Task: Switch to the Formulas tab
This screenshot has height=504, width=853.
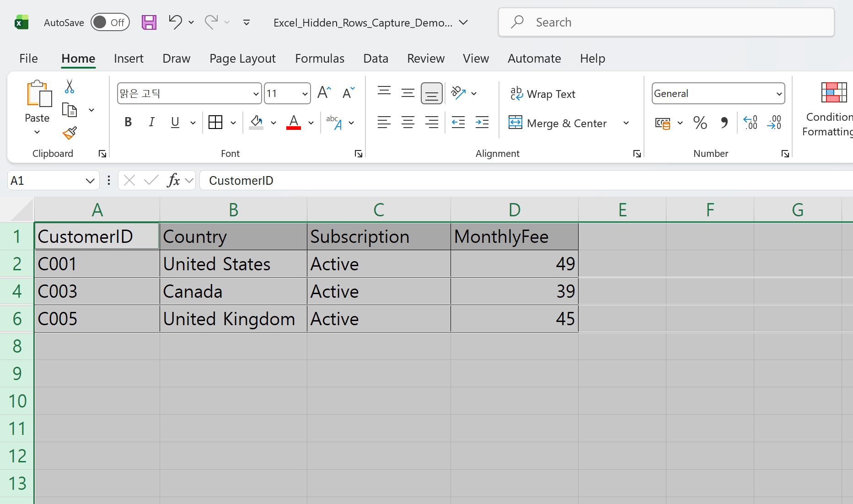Action: point(319,59)
